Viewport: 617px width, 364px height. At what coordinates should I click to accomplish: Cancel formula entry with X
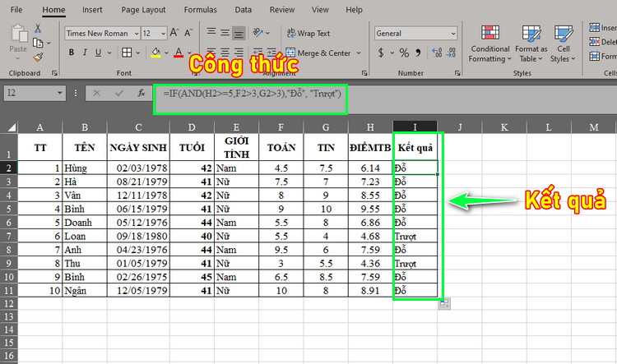click(96, 93)
